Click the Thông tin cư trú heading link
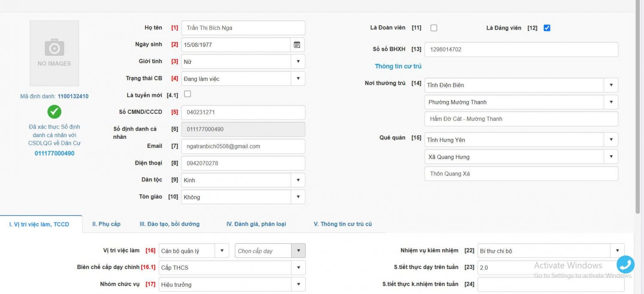644x294 pixels. [398, 66]
